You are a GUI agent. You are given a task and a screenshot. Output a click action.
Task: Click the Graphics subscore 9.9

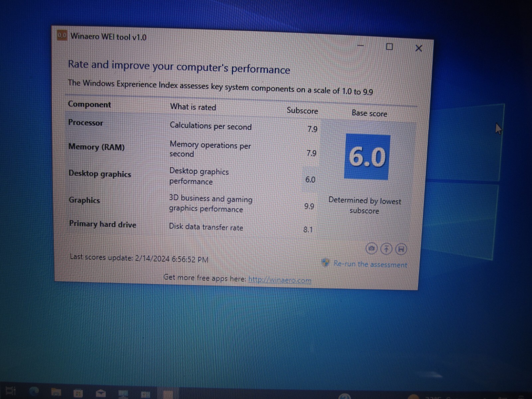click(309, 206)
